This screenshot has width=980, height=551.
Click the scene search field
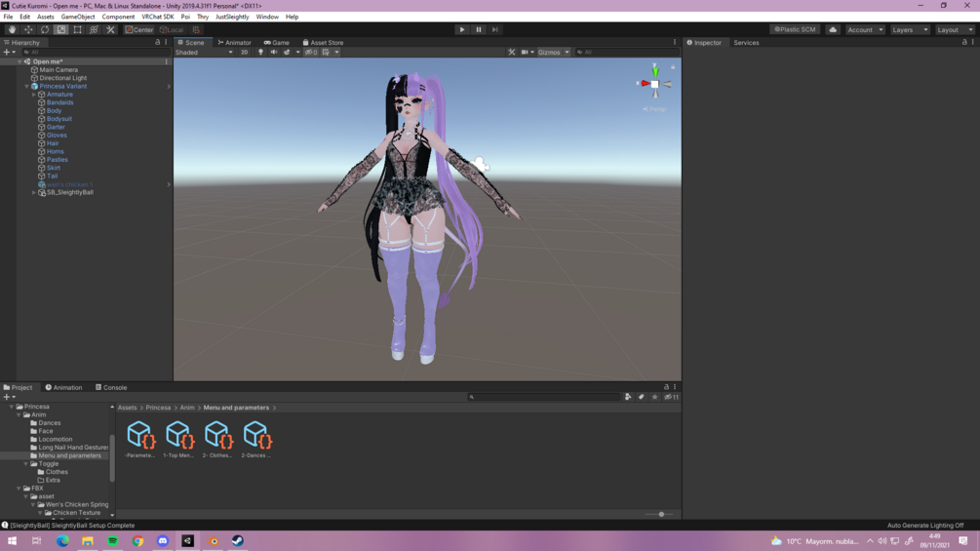tap(627, 53)
